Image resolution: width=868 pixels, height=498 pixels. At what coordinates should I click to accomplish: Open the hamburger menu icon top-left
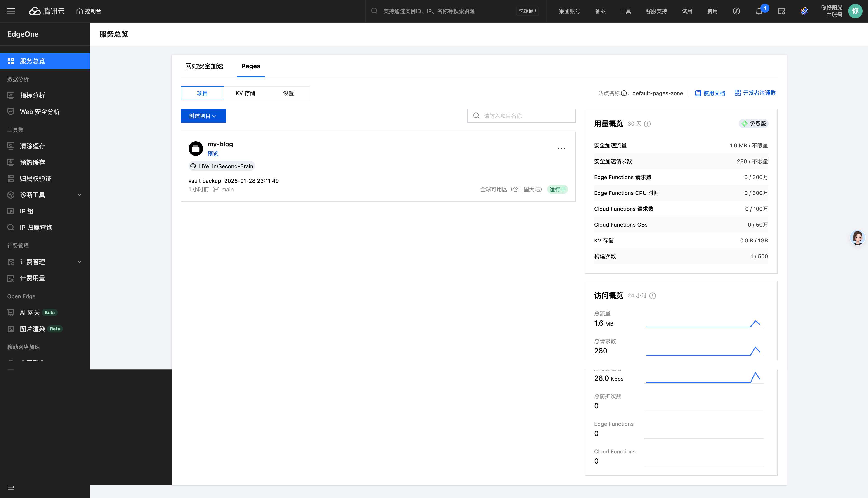(11, 11)
